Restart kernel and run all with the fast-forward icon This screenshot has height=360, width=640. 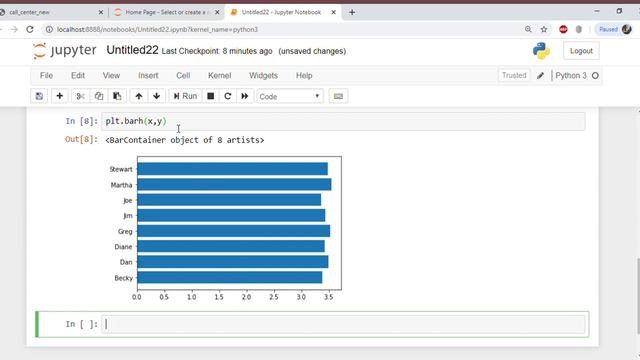coord(244,96)
